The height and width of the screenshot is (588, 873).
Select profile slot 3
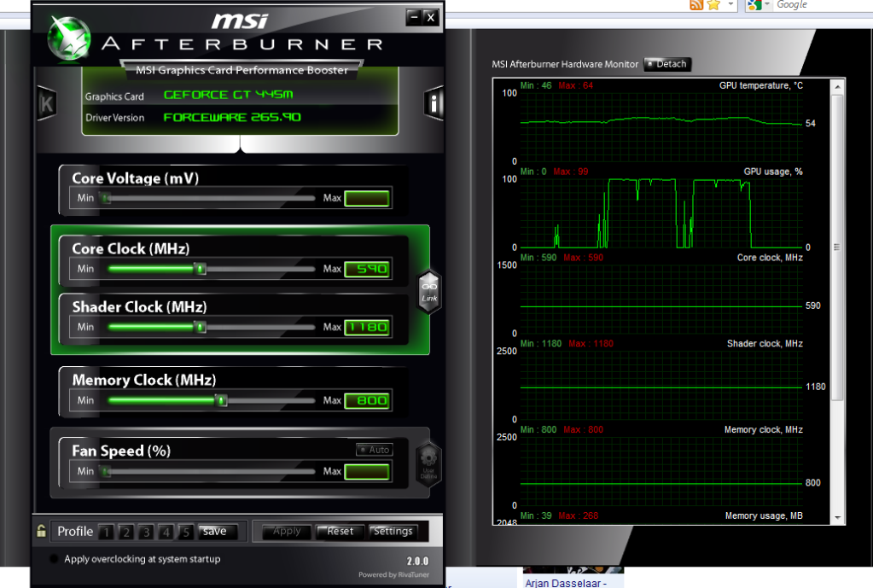147,533
